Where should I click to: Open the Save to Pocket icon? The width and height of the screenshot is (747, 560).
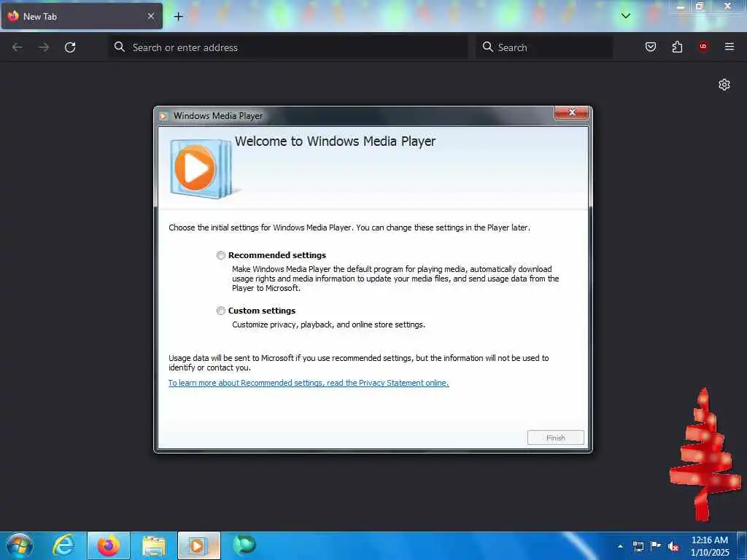coord(651,47)
